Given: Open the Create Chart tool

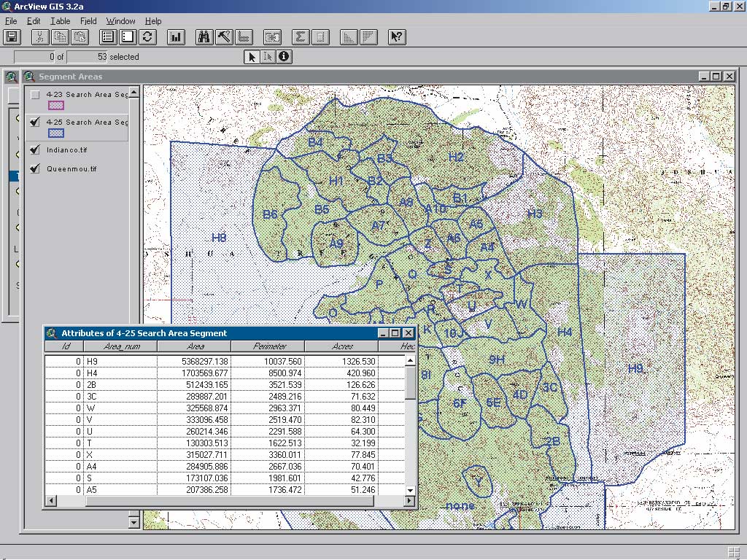Looking at the screenshot, I should (176, 36).
